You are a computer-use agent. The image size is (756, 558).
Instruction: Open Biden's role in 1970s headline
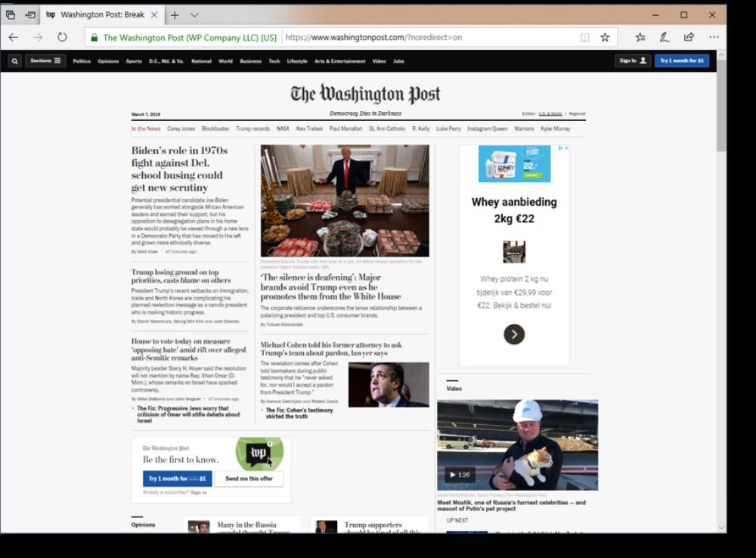[x=179, y=169]
